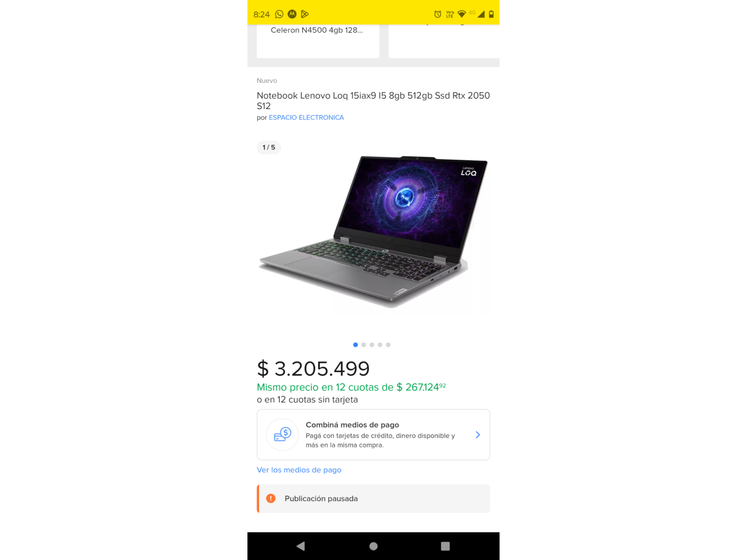This screenshot has height=560, width=747.
Task: Open the Lenovo Loq laptop product photo
Action: 373,232
